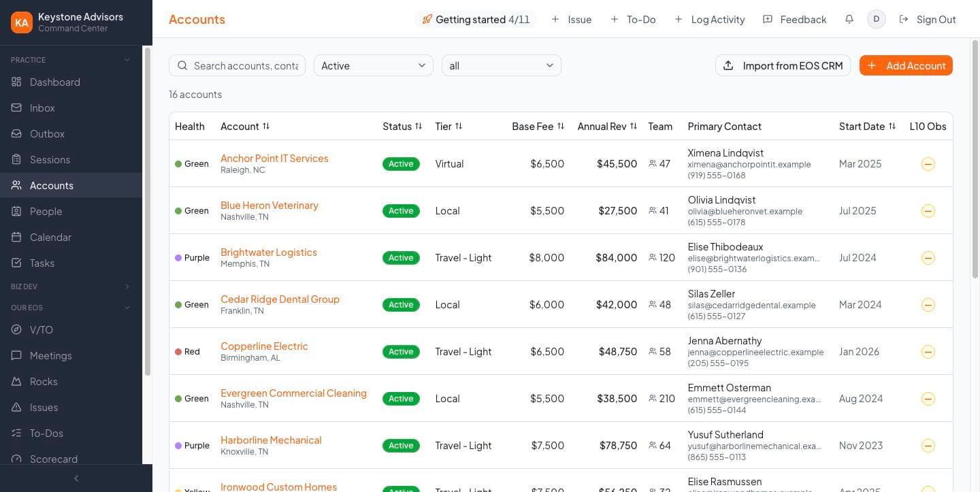Open Anchor Point IT Services account
Viewport: 980px width, 492px height.
coord(274,158)
